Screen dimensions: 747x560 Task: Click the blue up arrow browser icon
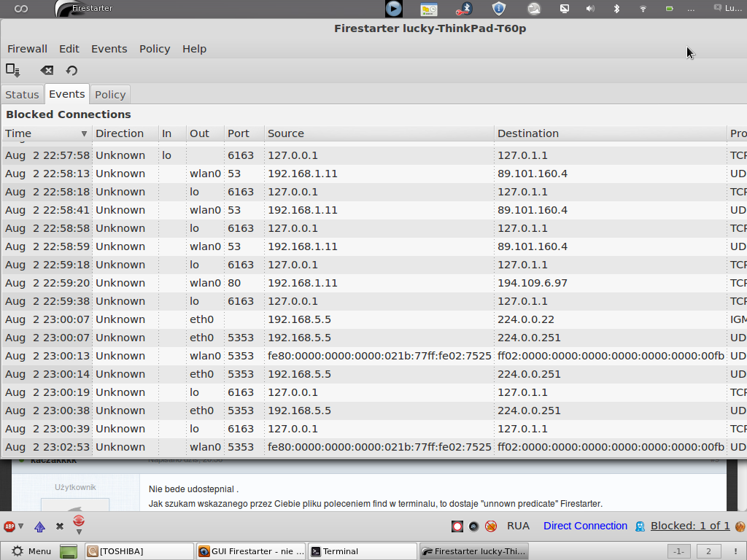(39, 526)
